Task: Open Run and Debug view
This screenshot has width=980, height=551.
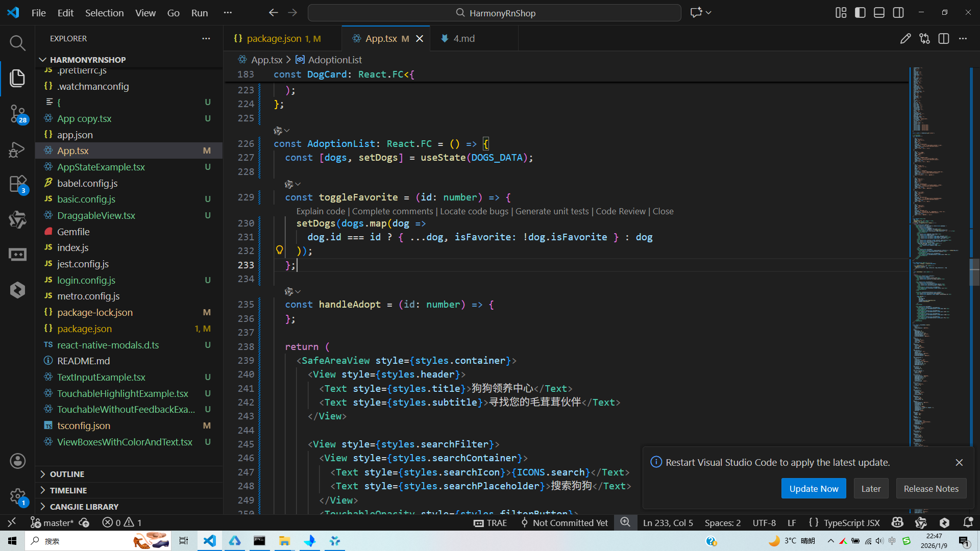Action: [17, 149]
